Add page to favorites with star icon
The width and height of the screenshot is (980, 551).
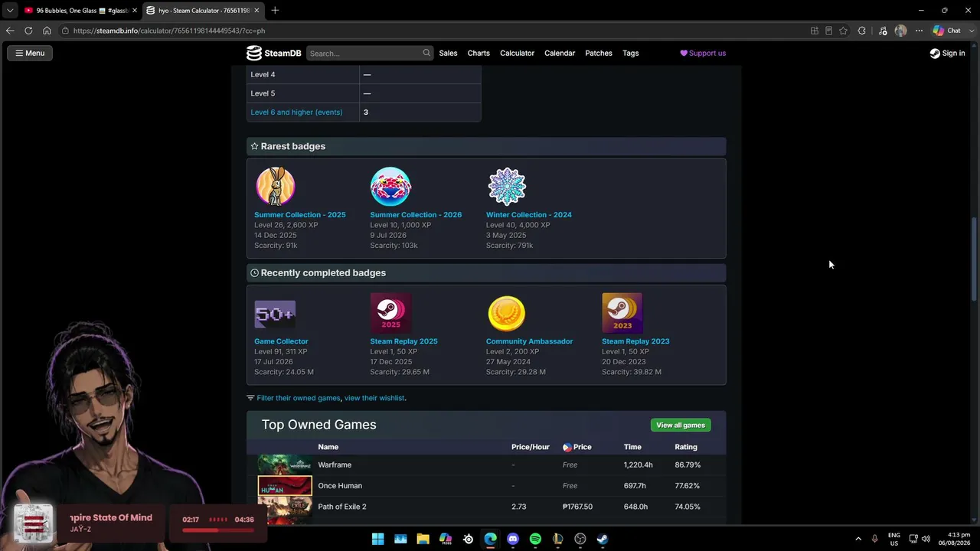(x=843, y=31)
